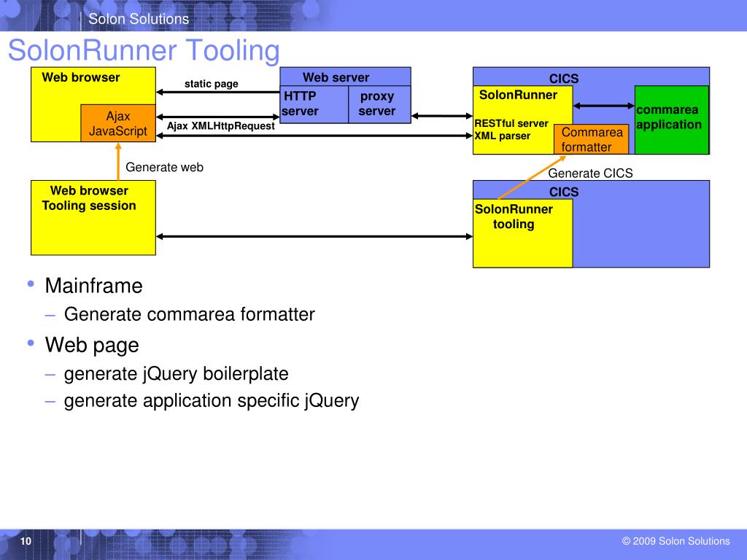
Task: Click the 'Web server' box heading
Action: (x=336, y=77)
